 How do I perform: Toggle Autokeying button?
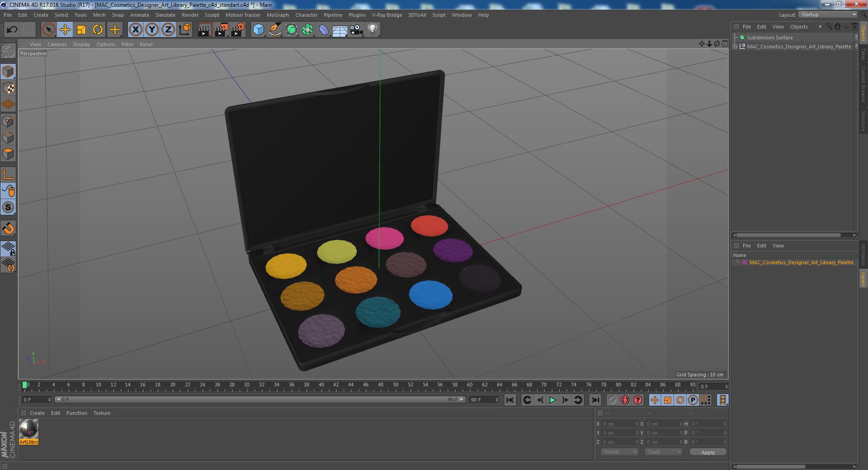(625, 400)
